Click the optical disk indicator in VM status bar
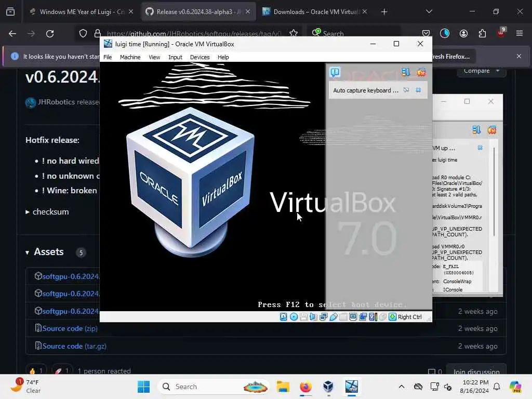Screen dimensions: 532x399 pos(294,317)
